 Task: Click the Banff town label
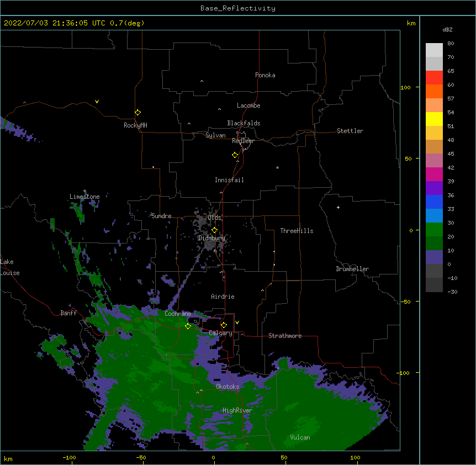(68, 313)
